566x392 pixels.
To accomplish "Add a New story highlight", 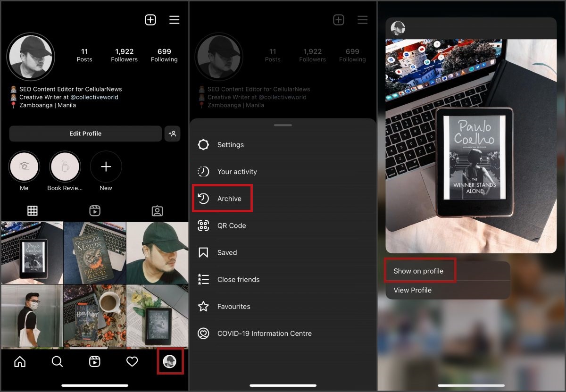I will click(106, 167).
